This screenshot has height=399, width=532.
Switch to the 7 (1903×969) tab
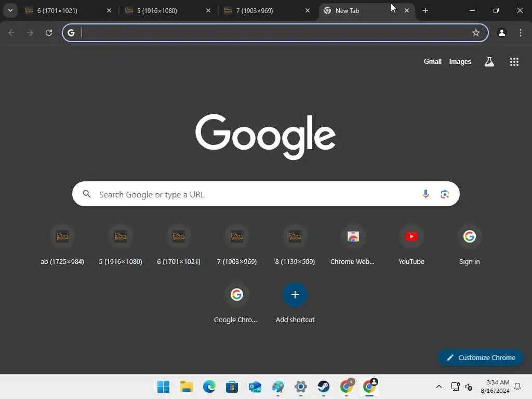[x=267, y=10]
